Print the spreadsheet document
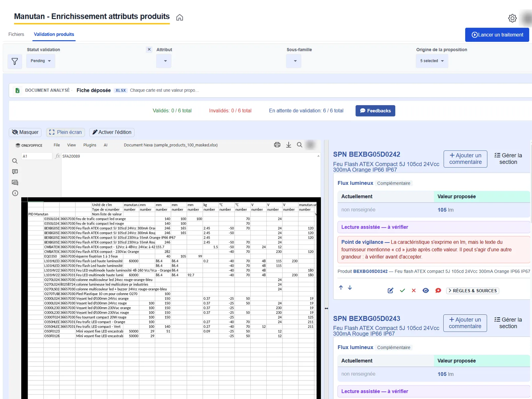This screenshot has height=399, width=532. (277, 145)
